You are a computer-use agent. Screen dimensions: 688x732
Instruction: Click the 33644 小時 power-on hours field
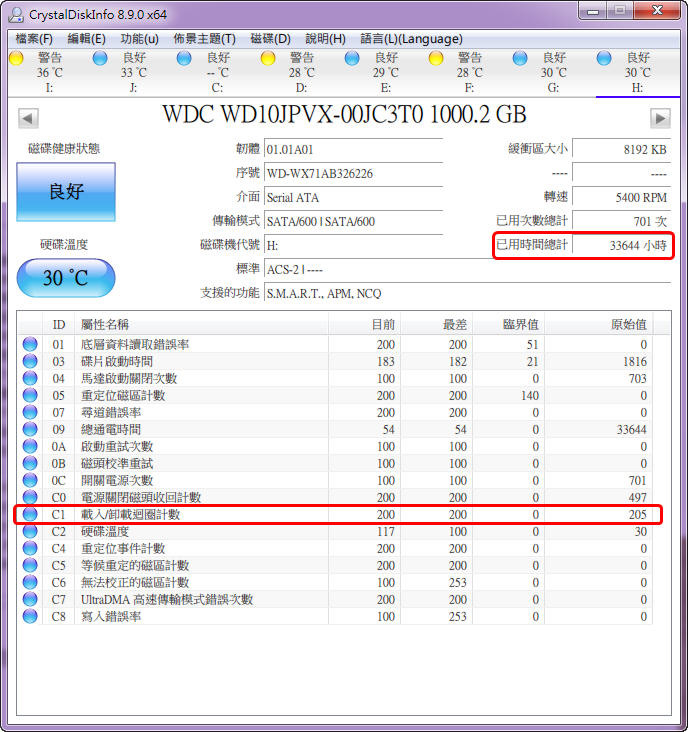[621, 245]
